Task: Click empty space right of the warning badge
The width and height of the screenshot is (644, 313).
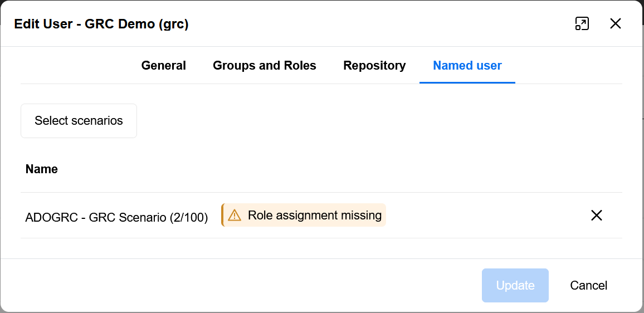Action: click(479, 216)
